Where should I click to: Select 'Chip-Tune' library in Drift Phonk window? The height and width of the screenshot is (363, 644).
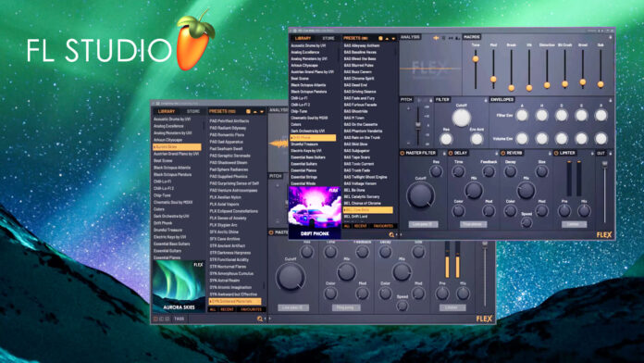(299, 111)
